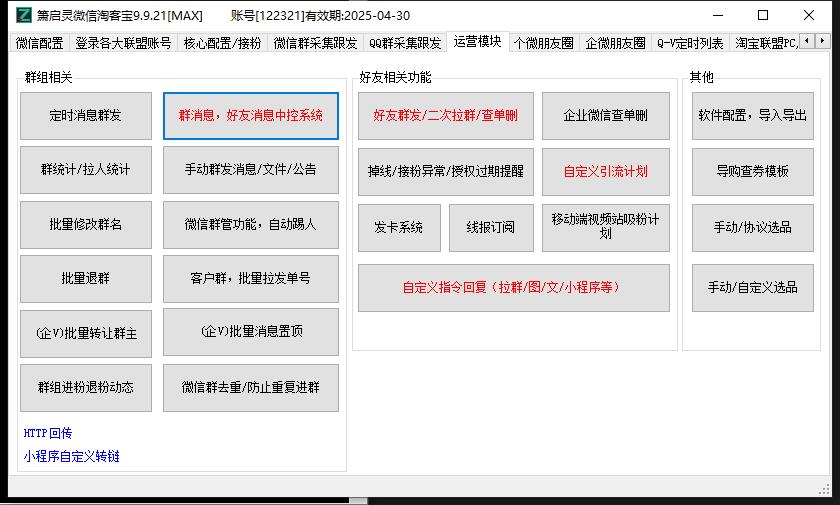Click 微信群去重/防止重复进群 button
Viewport: 840px width, 505px height.
pyautogui.click(x=251, y=388)
